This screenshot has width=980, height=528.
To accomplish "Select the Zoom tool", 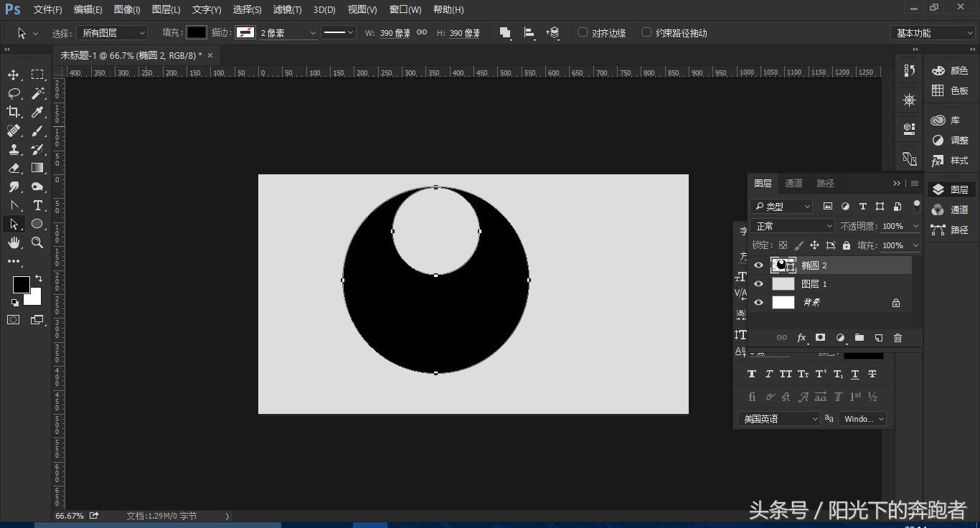I will click(37, 243).
